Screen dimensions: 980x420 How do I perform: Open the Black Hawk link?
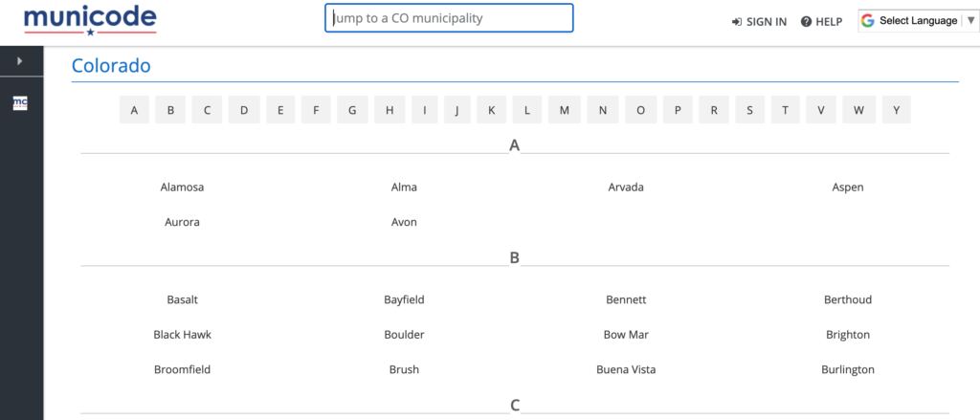[x=182, y=335]
